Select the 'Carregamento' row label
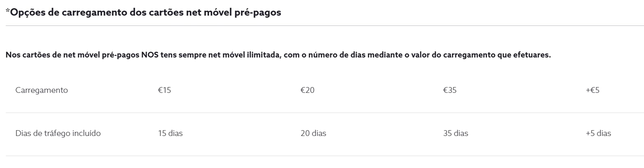Image resolution: width=644 pixels, height=168 pixels. pyautogui.click(x=42, y=90)
